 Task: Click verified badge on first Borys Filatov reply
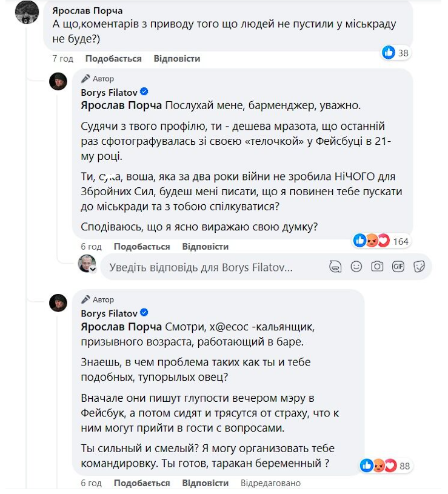[144, 92]
